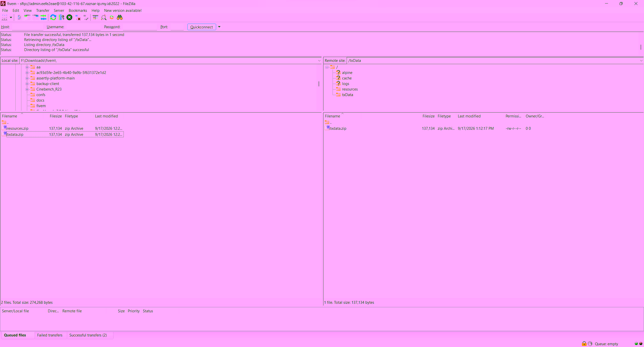Reconnect to last server icon
This screenshot has height=347, width=644.
(86, 17)
